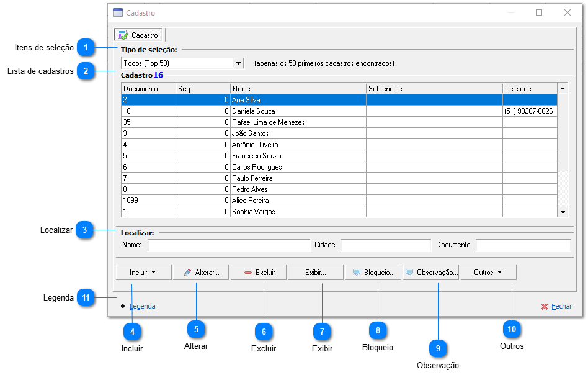Screen dimensions: 588x380
Task: Click document cell 35
Action: tap(148, 122)
